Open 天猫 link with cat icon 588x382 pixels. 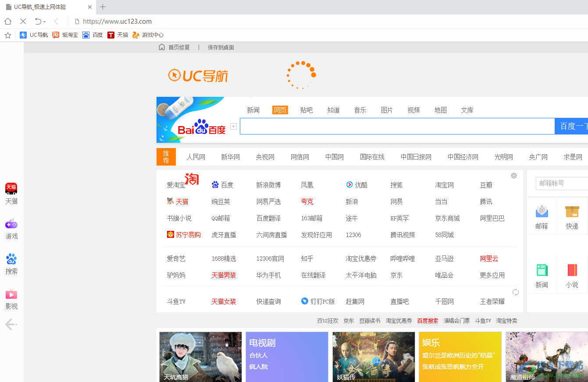click(178, 202)
